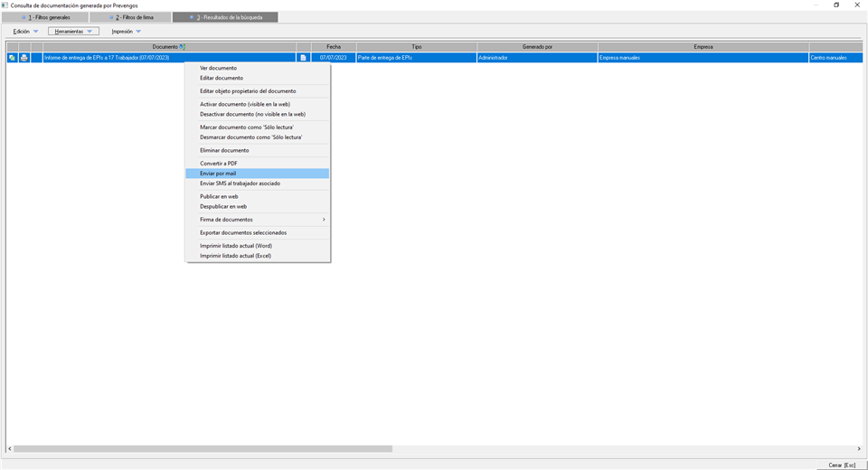The height and width of the screenshot is (470, 868).
Task: Open the Herramientas dropdown menu
Action: click(x=73, y=32)
